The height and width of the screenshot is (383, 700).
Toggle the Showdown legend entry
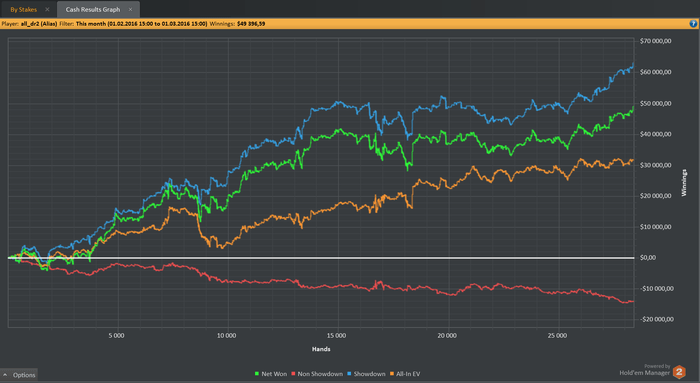click(366, 374)
